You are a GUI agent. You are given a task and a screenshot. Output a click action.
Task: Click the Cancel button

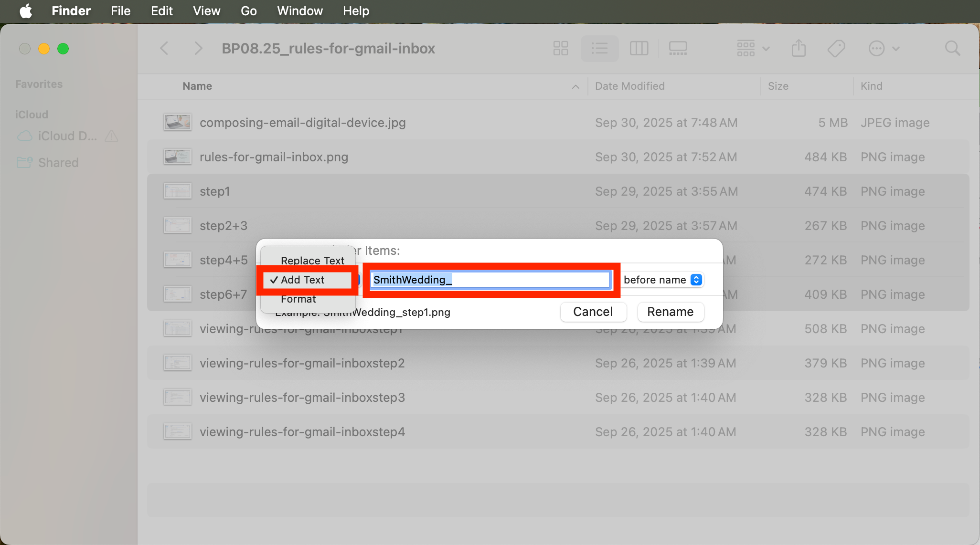click(593, 312)
